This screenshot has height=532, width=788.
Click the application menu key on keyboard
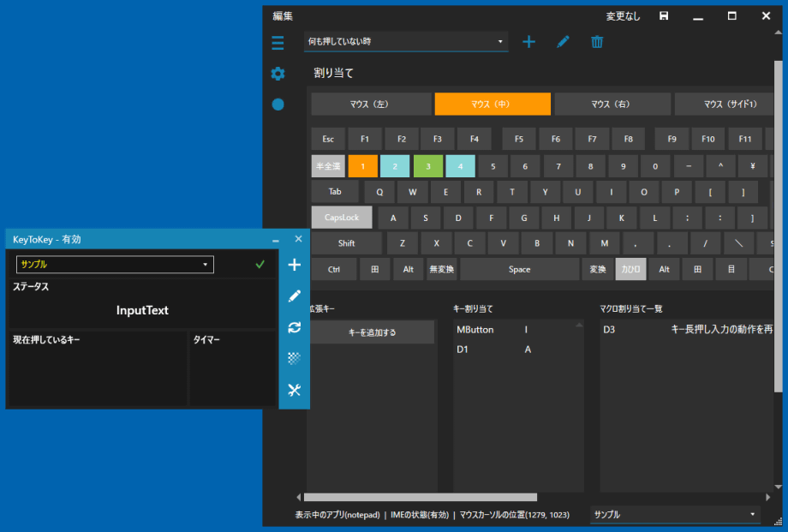(731, 270)
